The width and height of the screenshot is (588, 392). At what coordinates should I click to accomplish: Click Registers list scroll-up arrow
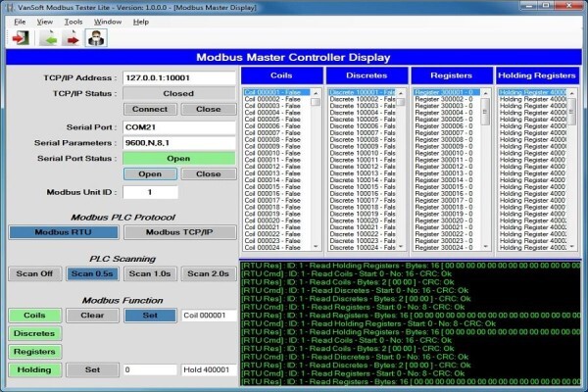coord(486,93)
